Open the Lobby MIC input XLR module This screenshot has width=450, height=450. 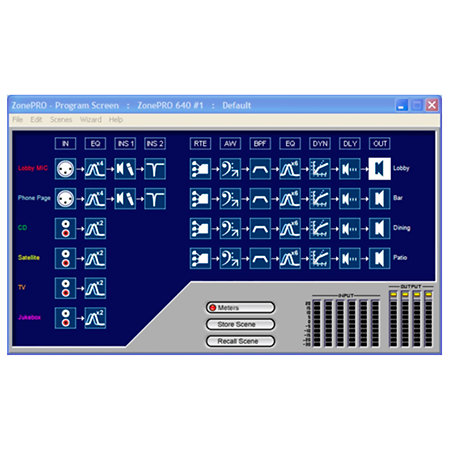pos(65,169)
